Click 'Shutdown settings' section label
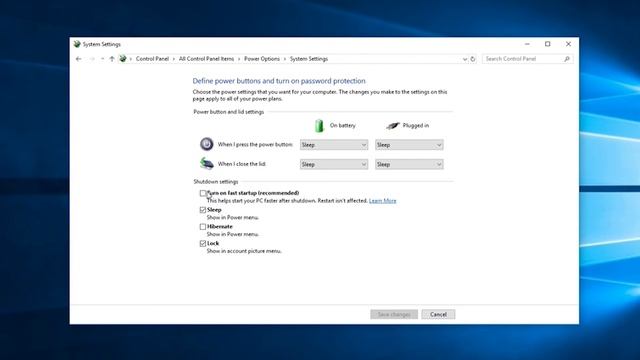Screen dimensions: 640x360 (216, 182)
